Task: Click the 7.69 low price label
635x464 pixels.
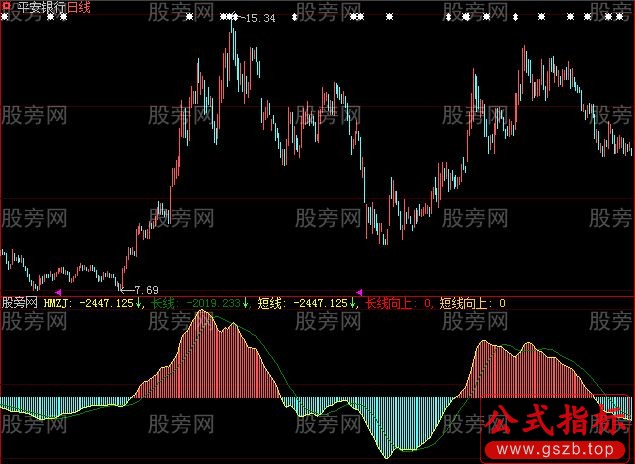Action: click(x=146, y=289)
